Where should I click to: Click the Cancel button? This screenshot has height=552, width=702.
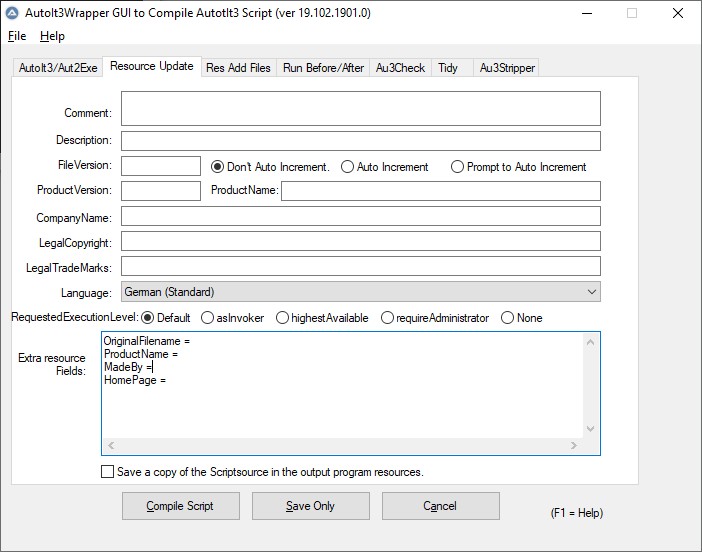click(440, 506)
